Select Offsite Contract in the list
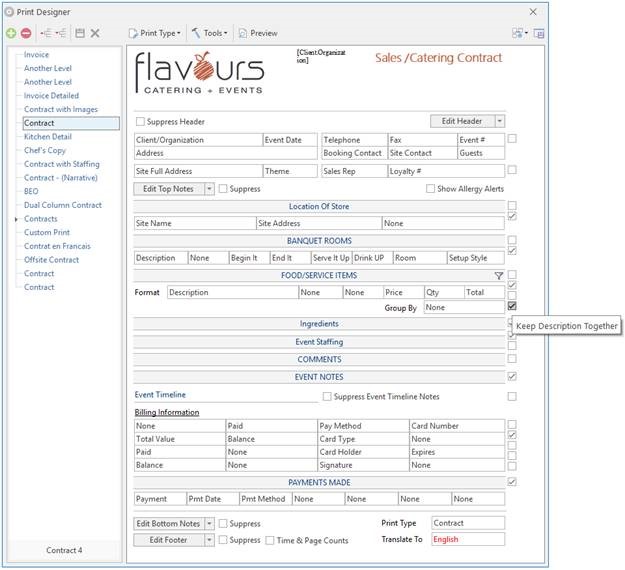625x570 pixels. [x=51, y=260]
